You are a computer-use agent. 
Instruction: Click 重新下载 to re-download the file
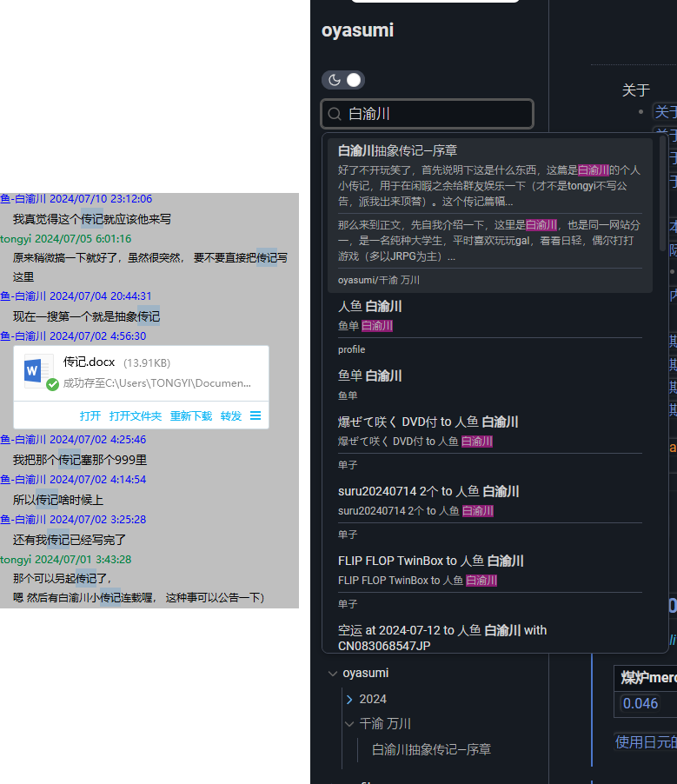click(x=191, y=416)
